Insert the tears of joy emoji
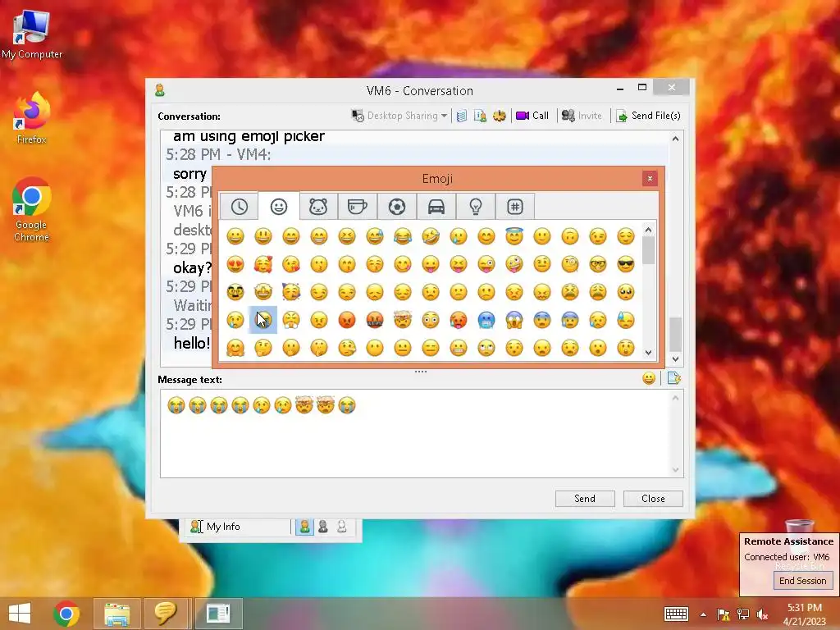840x630 pixels. (402, 236)
